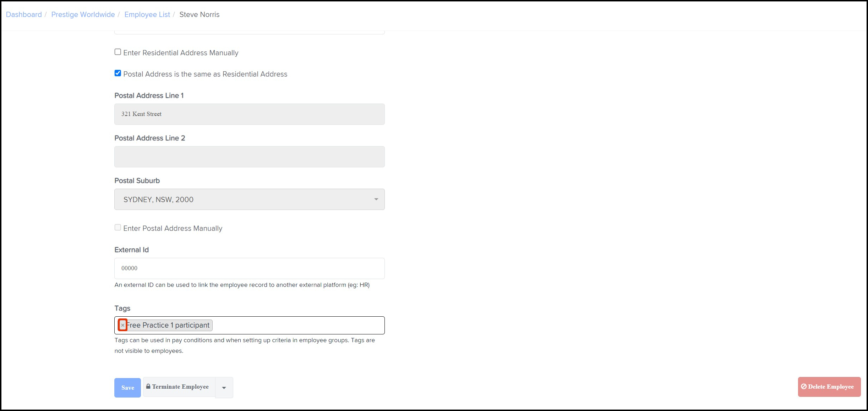Go to Dashboard breadcrumb
The image size is (868, 411).
[x=24, y=15]
